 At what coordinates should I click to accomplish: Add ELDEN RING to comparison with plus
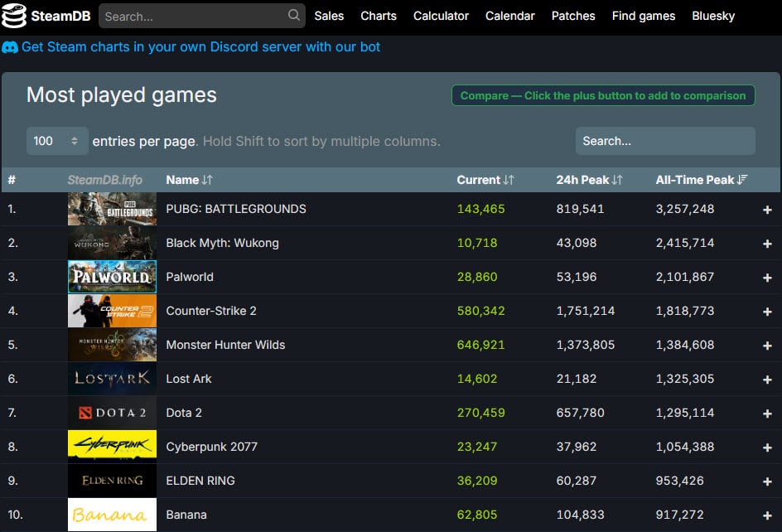767,481
